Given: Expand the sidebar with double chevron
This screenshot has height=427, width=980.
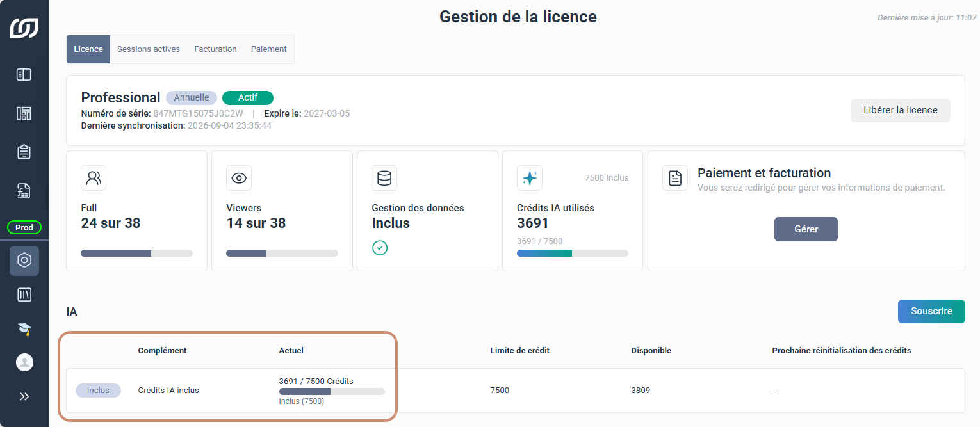Looking at the screenshot, I should click(x=24, y=396).
